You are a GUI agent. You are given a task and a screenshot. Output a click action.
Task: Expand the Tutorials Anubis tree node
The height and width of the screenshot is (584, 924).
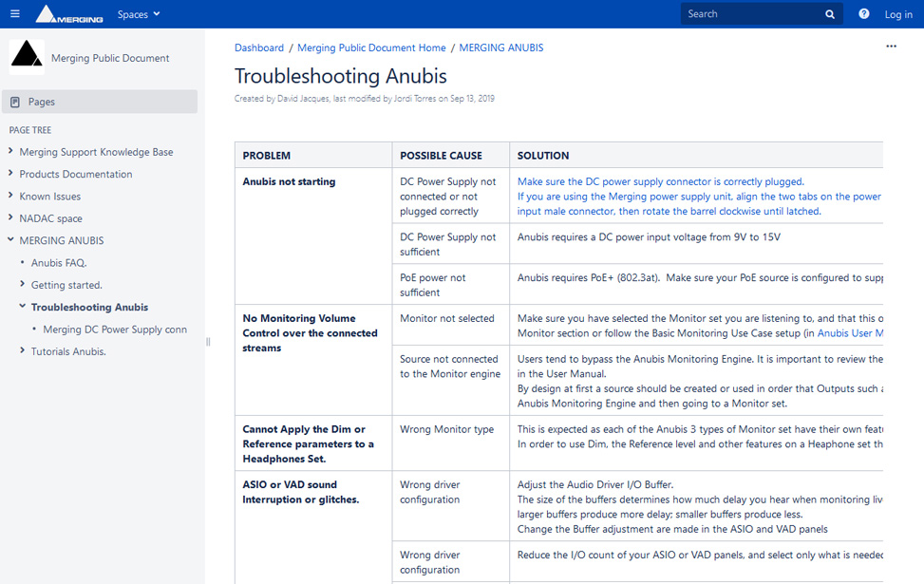[23, 350]
